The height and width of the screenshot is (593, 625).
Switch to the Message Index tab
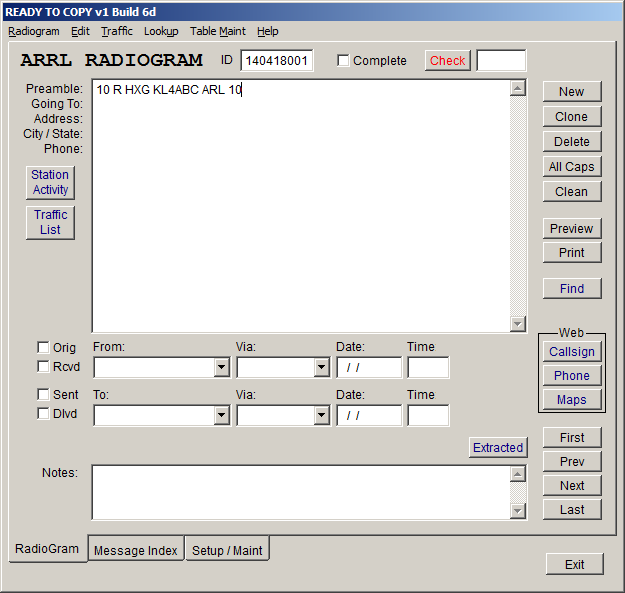pyautogui.click(x=136, y=550)
